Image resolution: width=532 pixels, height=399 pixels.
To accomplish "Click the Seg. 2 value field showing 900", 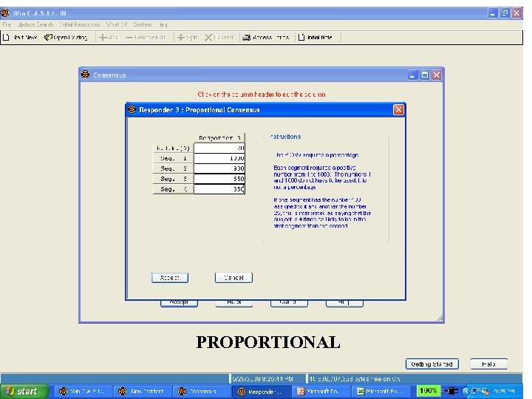I will (x=219, y=168).
